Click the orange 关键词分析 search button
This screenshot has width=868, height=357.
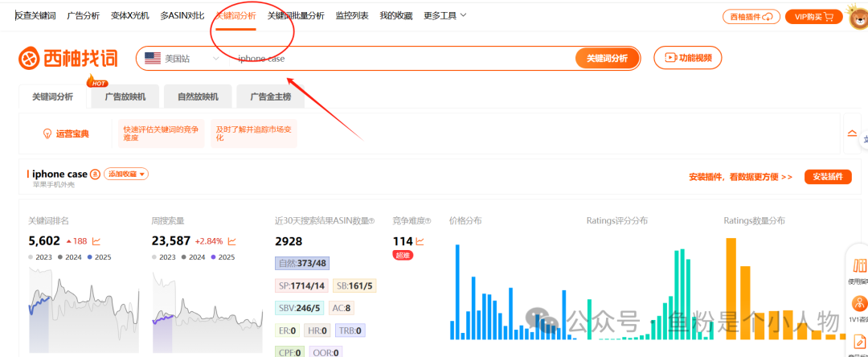pyautogui.click(x=608, y=59)
